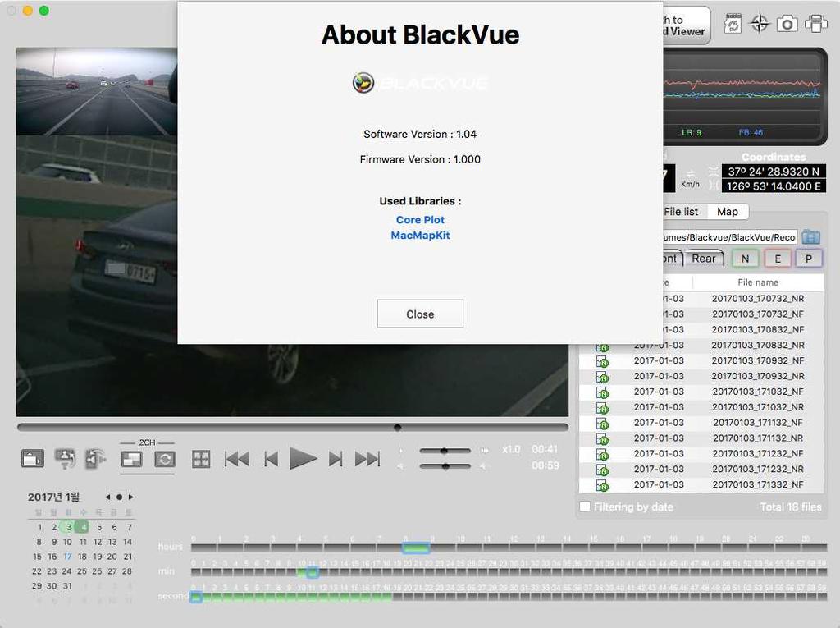840x628 pixels.
Task: Click file icon for 20170103_171132_NF
Action: [x=603, y=423]
